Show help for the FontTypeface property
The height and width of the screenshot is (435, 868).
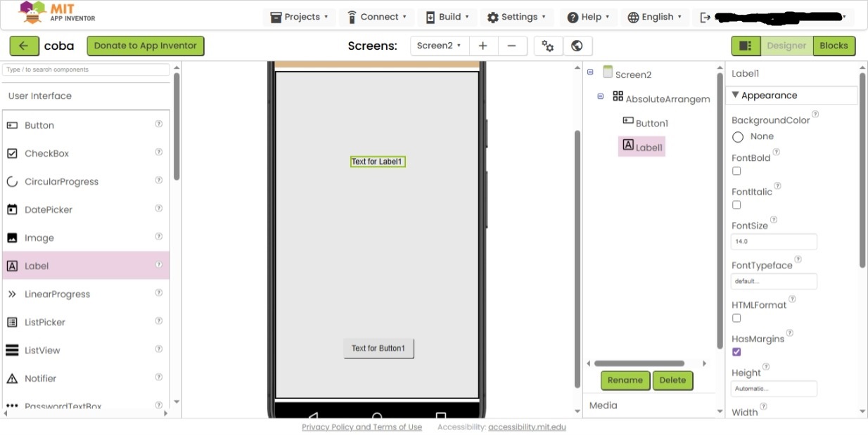coord(798,259)
